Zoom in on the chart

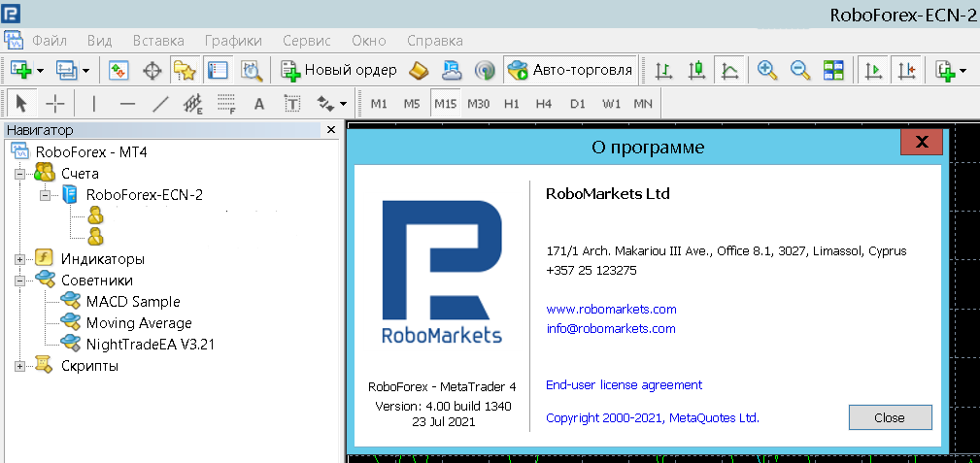(x=767, y=70)
